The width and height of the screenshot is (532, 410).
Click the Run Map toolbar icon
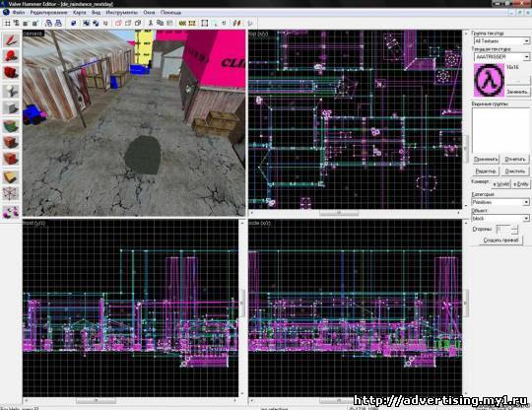click(250, 23)
